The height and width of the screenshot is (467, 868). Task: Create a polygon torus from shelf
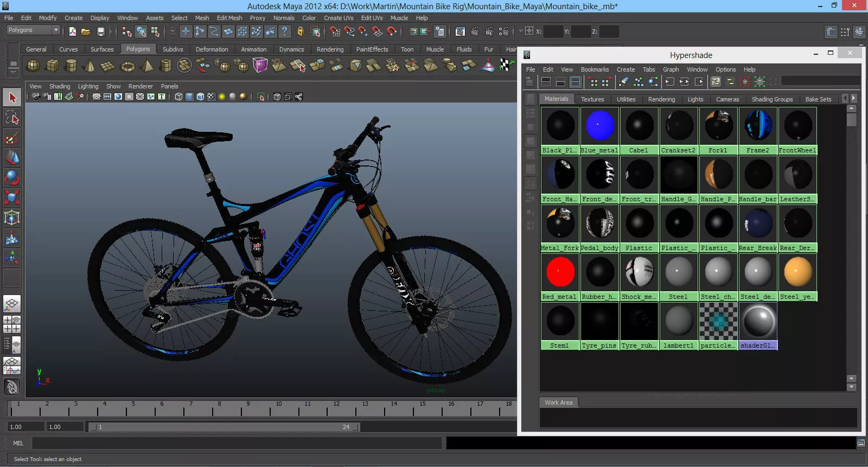(127, 66)
